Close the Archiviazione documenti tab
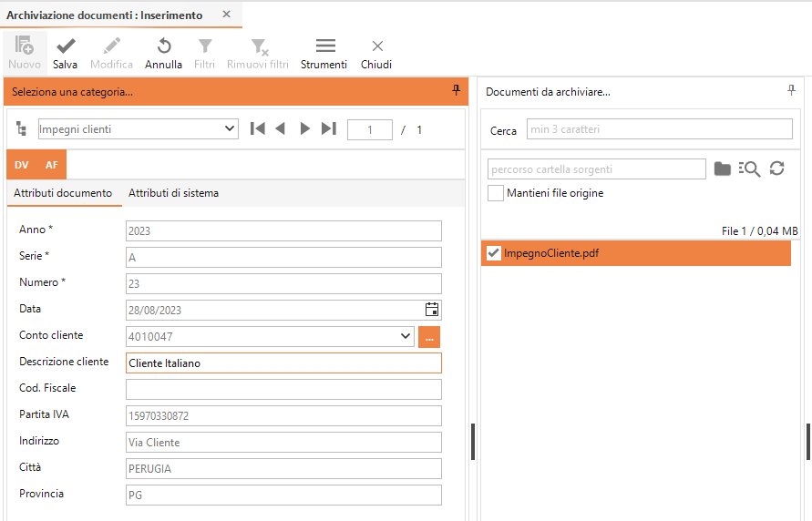This screenshot has width=812, height=521. click(x=226, y=15)
